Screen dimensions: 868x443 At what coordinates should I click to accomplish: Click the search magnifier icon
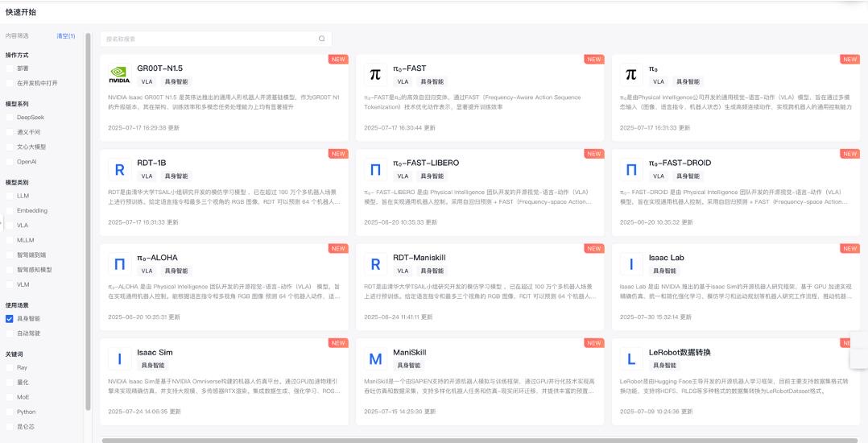pyautogui.click(x=321, y=39)
